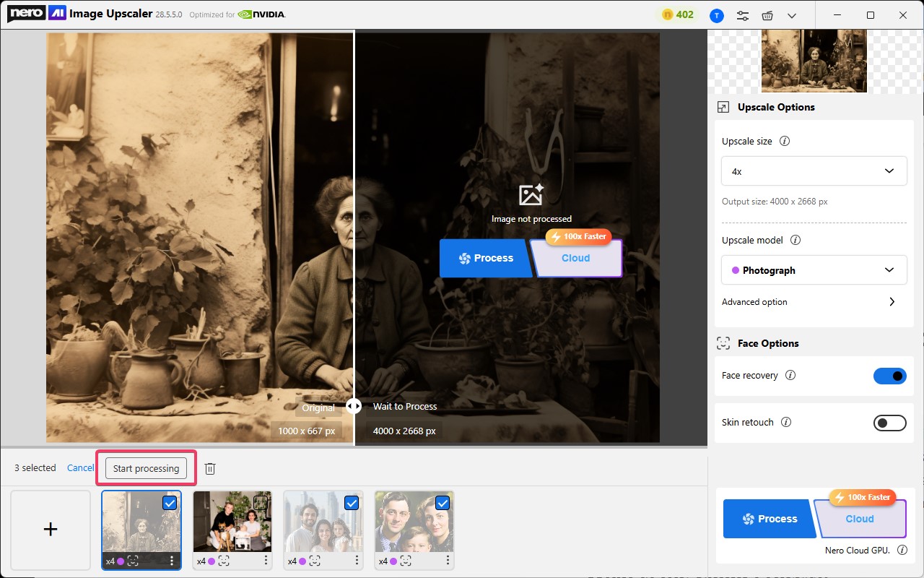Show info for Upscale size
The image size is (924, 578).
[785, 142]
